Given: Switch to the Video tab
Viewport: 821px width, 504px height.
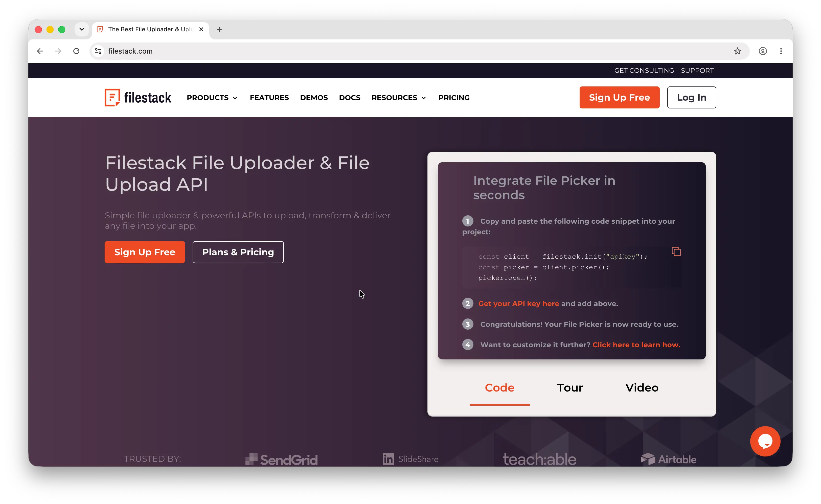Looking at the screenshot, I should pyautogui.click(x=642, y=388).
